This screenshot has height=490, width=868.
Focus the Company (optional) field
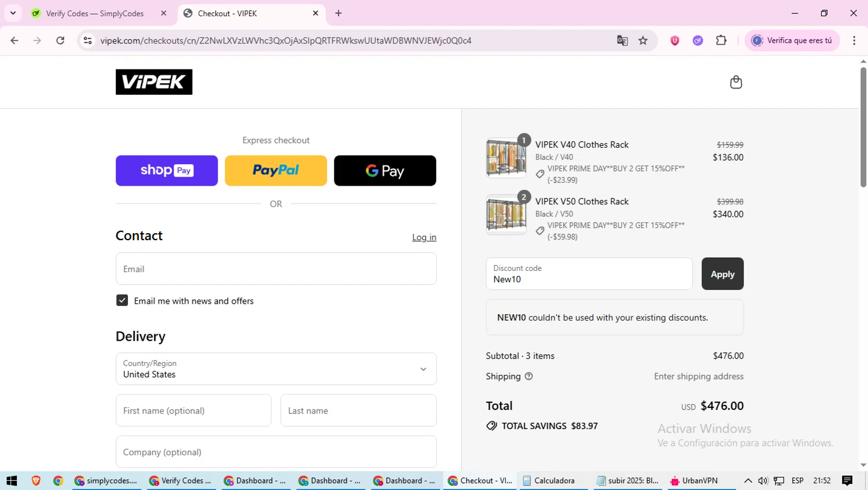[276, 452]
